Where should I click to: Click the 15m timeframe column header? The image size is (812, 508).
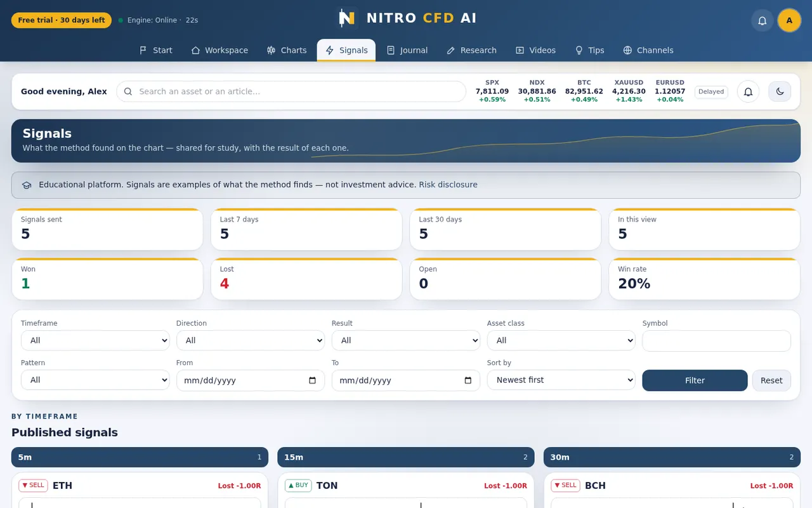[406, 457]
